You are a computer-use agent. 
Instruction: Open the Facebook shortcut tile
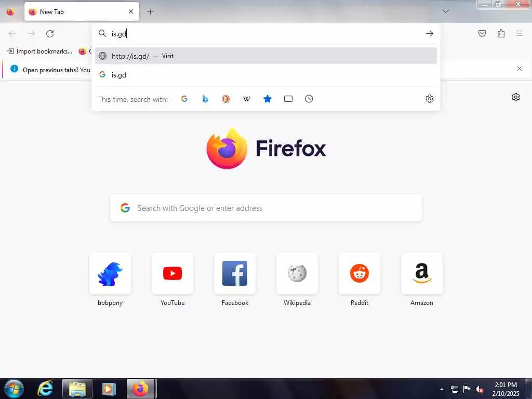point(235,273)
